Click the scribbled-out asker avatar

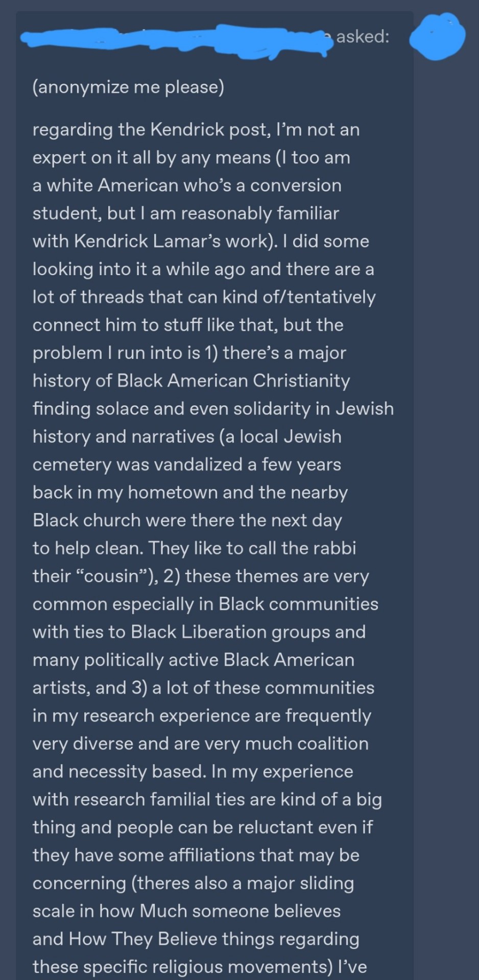438,37
